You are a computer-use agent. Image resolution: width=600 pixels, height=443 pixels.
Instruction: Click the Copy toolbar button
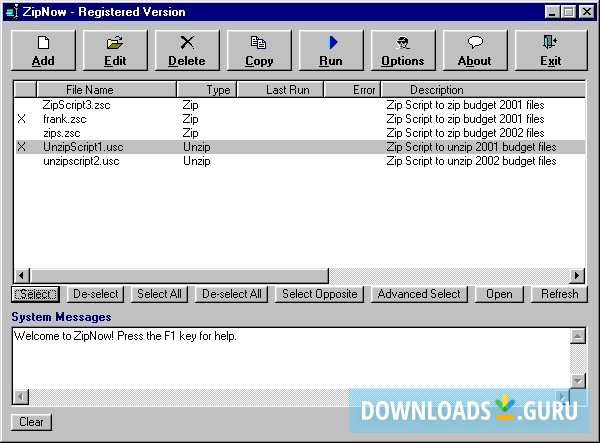(x=259, y=51)
